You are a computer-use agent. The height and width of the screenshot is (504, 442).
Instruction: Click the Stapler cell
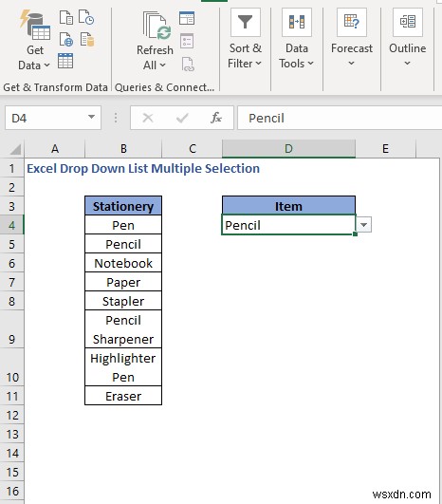123,301
